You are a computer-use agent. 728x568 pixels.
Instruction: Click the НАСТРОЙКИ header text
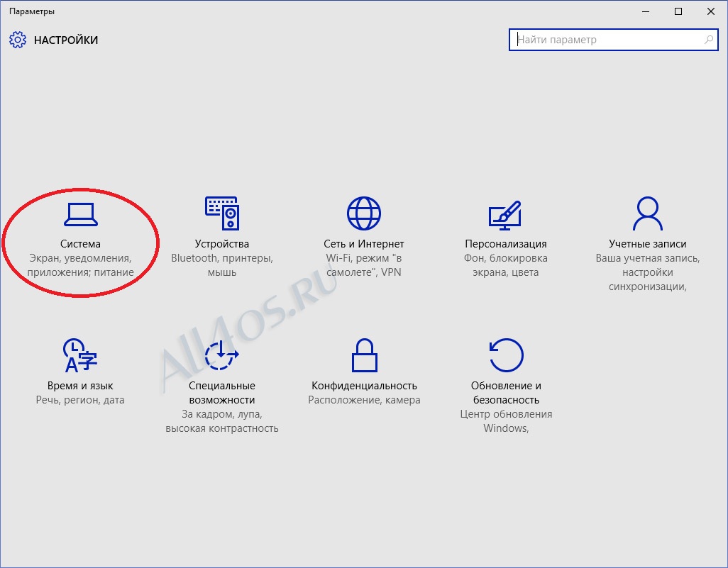(66, 40)
